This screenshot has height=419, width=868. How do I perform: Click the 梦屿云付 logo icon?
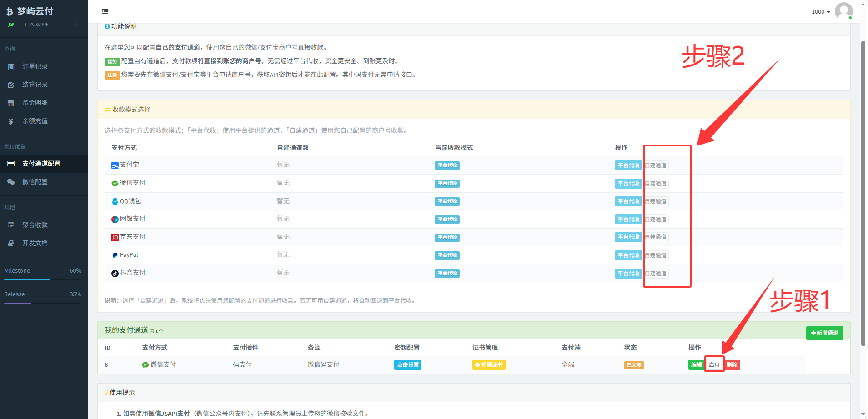10,11
